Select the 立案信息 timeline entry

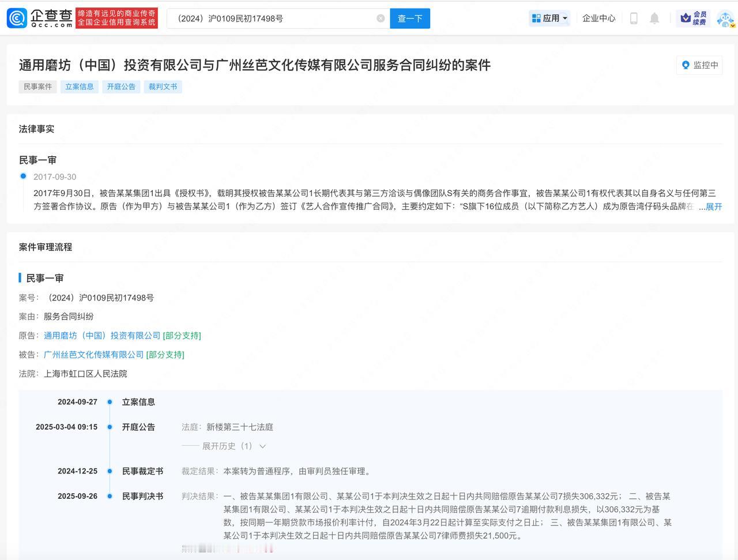pyautogui.click(x=138, y=402)
